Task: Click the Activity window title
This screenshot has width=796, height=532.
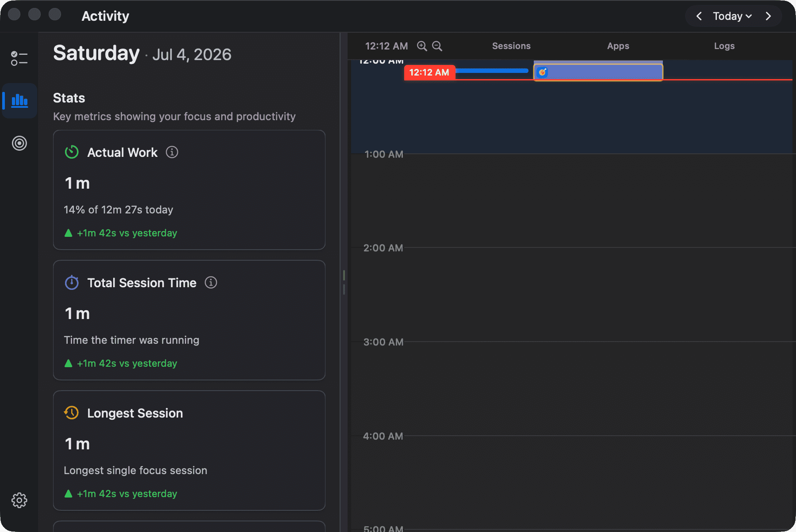Action: point(105,16)
